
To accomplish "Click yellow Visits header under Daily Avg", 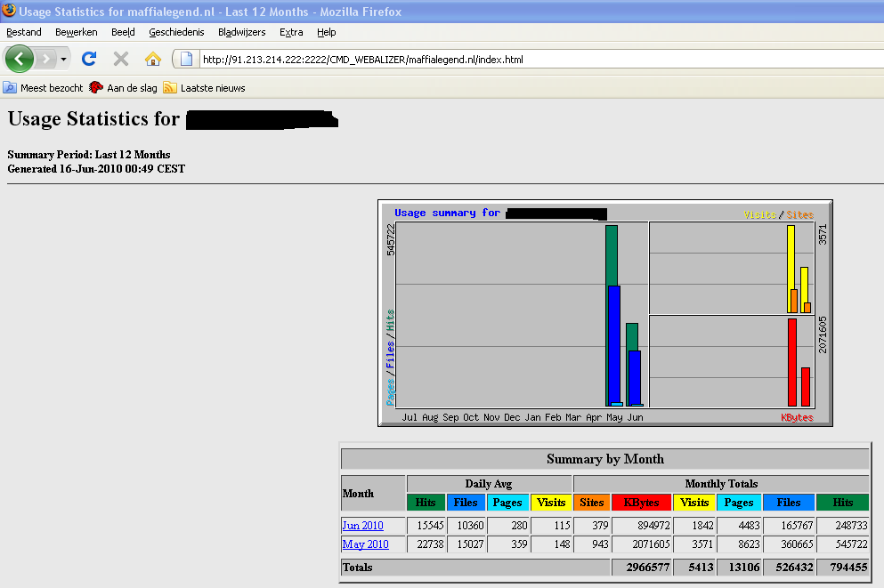I will [551, 503].
